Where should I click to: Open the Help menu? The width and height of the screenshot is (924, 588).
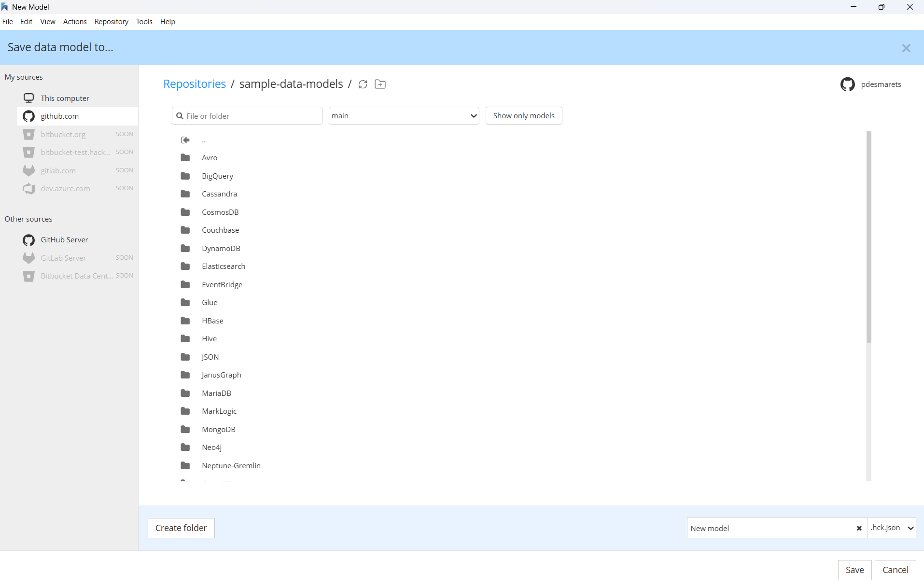coord(168,22)
